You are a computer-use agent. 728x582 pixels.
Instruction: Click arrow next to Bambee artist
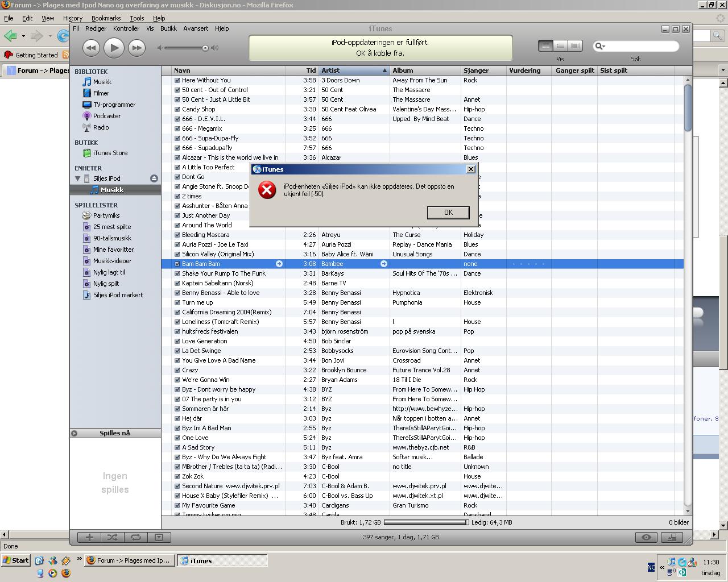[384, 264]
